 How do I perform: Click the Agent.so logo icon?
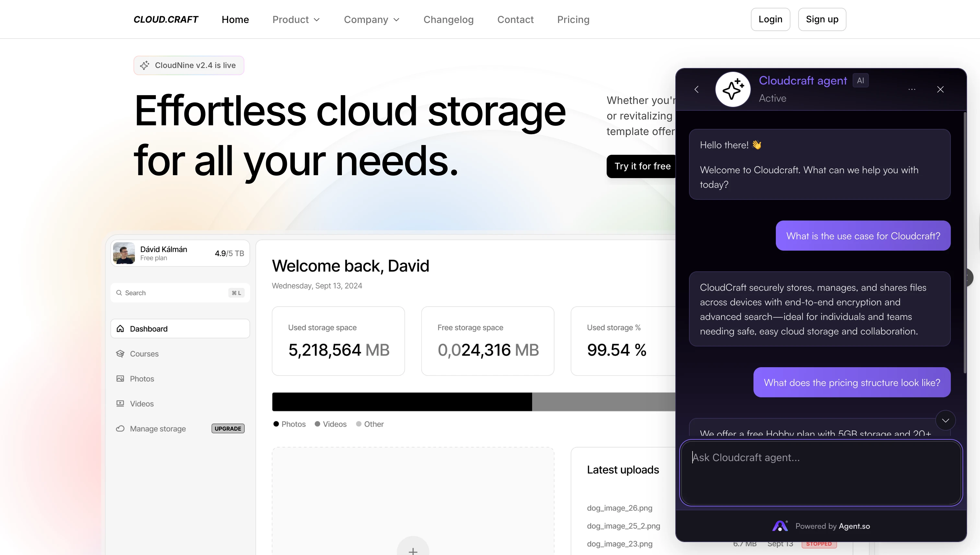780,526
